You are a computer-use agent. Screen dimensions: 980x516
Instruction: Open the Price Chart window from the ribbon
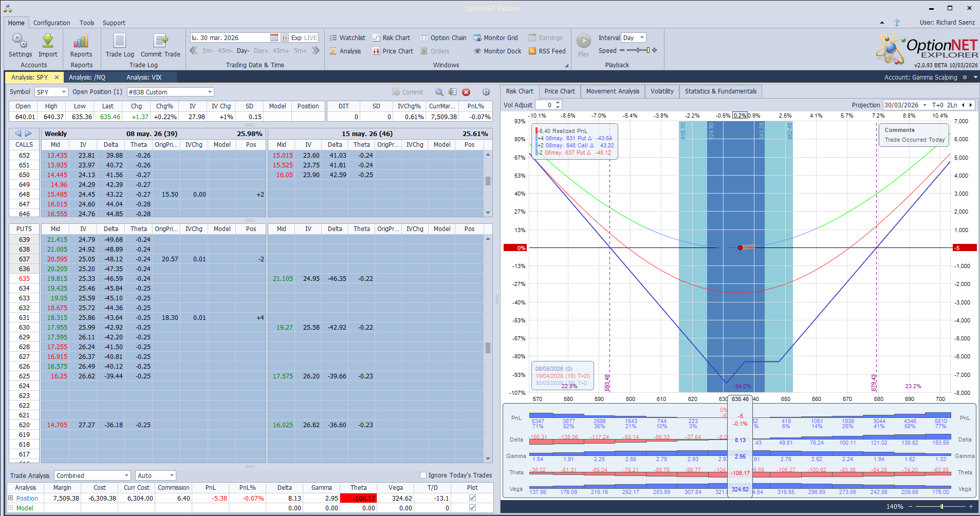coord(393,51)
